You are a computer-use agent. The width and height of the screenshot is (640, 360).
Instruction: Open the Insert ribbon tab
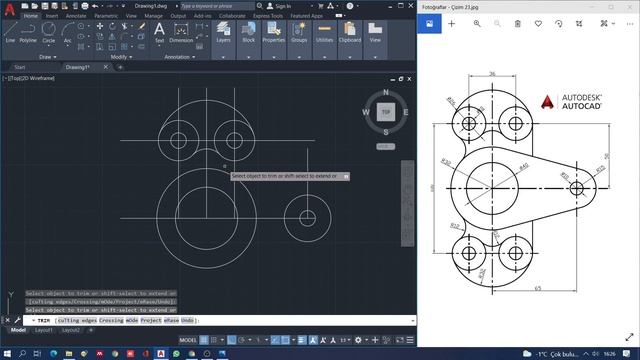tap(51, 16)
